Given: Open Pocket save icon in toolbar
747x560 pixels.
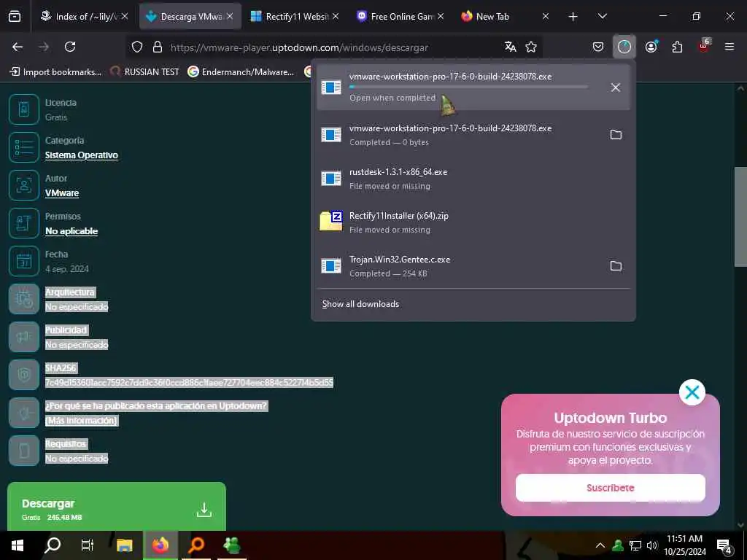Looking at the screenshot, I should pyautogui.click(x=598, y=47).
